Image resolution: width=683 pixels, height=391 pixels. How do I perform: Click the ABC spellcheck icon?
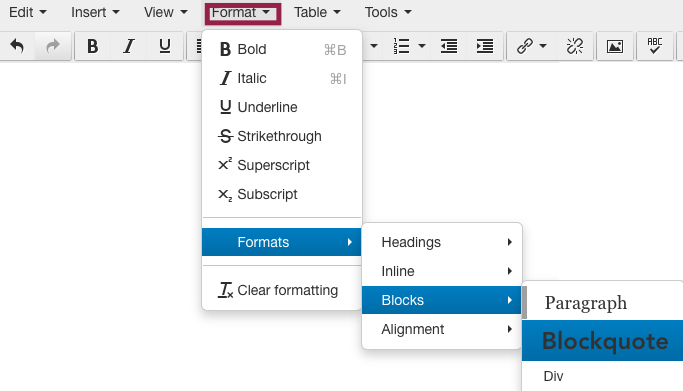[655, 46]
